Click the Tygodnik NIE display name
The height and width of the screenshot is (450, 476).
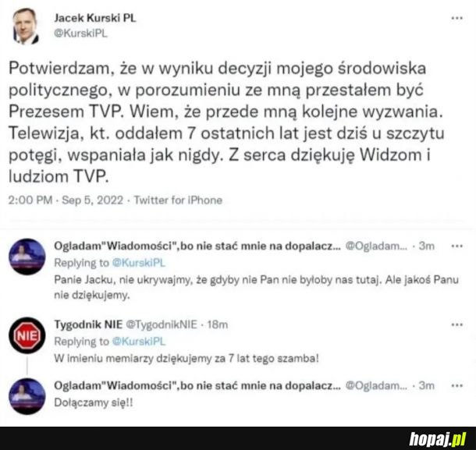point(88,324)
